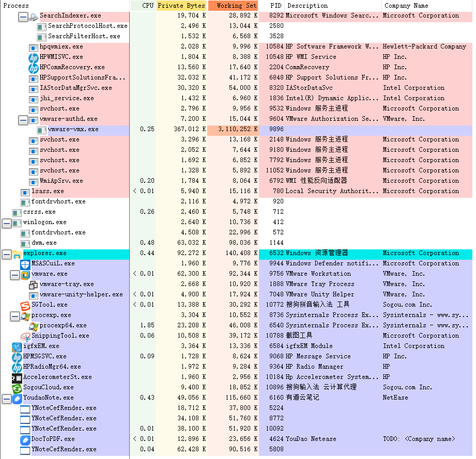Click the "VMware Workstation" description

(318, 274)
